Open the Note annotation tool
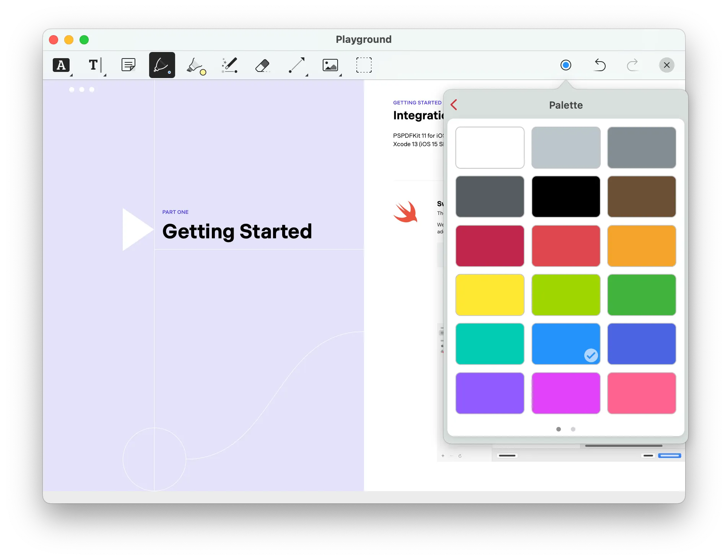728x560 pixels. click(128, 65)
